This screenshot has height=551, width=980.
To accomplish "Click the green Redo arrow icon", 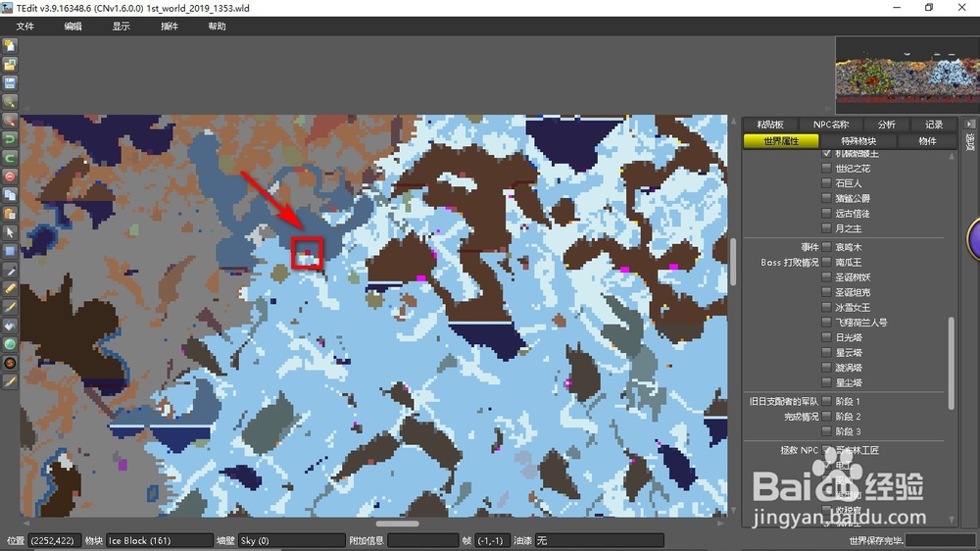I will (10, 158).
